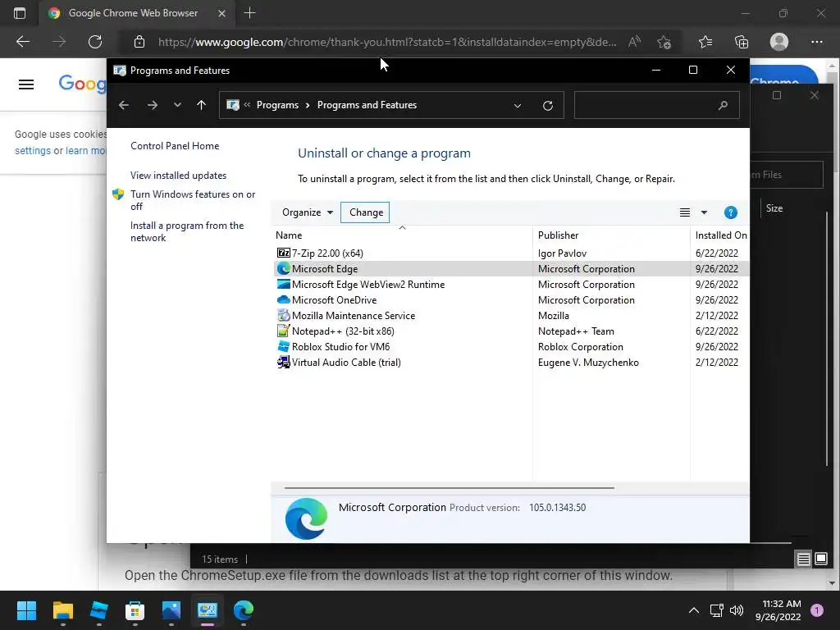This screenshot has width=840, height=630.
Task: Open recent locations chevron in Programs and Features
Action: coord(177,105)
